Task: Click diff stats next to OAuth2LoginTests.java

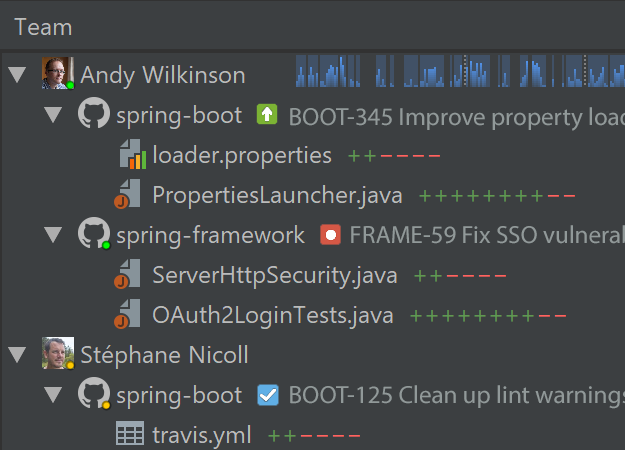Action: [488, 316]
